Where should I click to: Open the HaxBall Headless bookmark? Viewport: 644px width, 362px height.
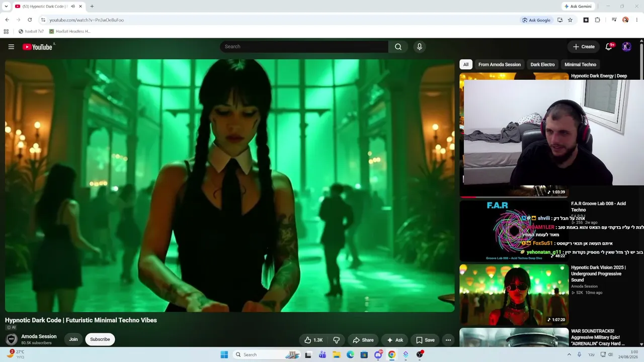click(70, 31)
